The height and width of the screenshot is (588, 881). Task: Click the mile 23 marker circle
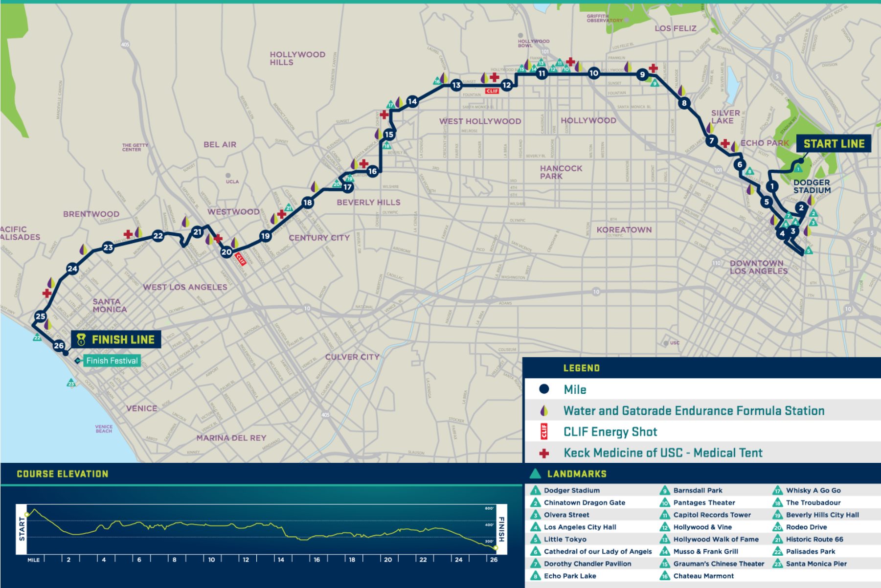(x=108, y=248)
